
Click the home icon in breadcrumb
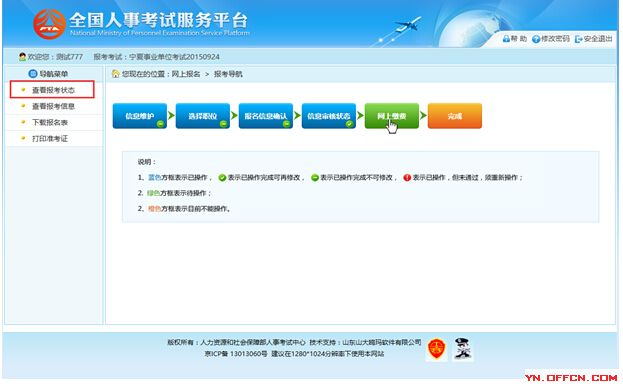pyautogui.click(x=116, y=74)
